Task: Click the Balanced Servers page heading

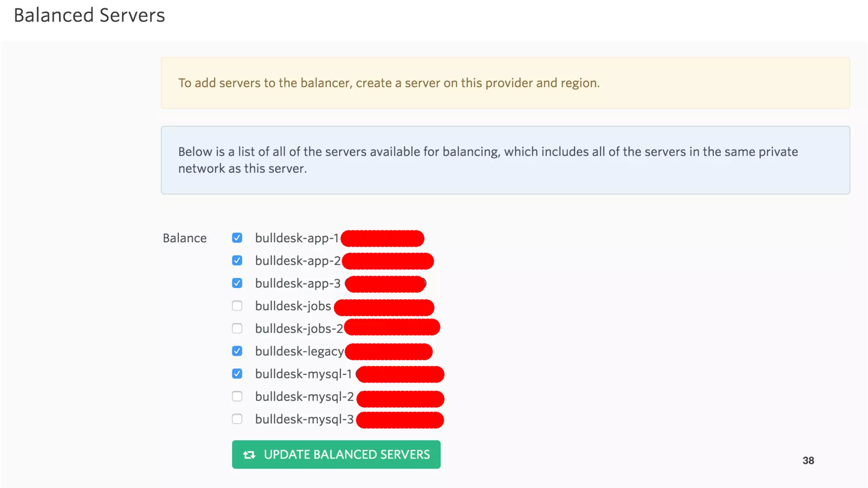Action: click(89, 15)
